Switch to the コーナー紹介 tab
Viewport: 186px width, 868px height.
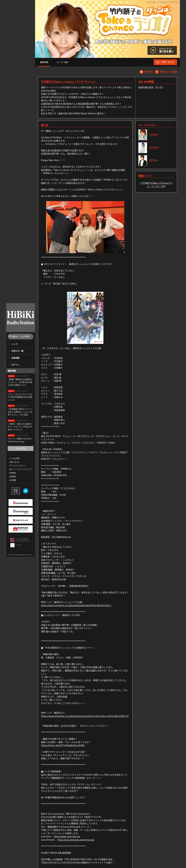coord(62,62)
